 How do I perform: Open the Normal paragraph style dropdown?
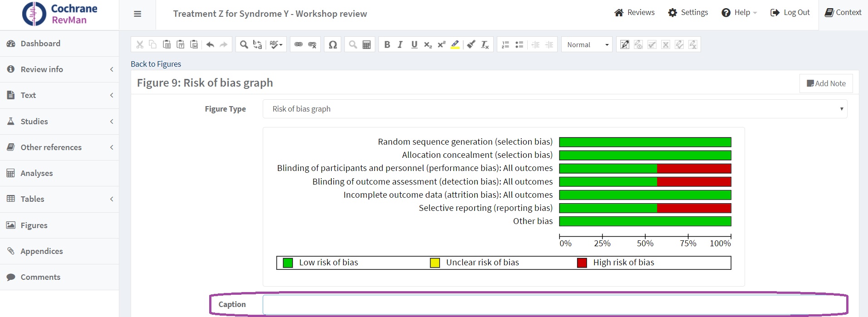(x=587, y=44)
